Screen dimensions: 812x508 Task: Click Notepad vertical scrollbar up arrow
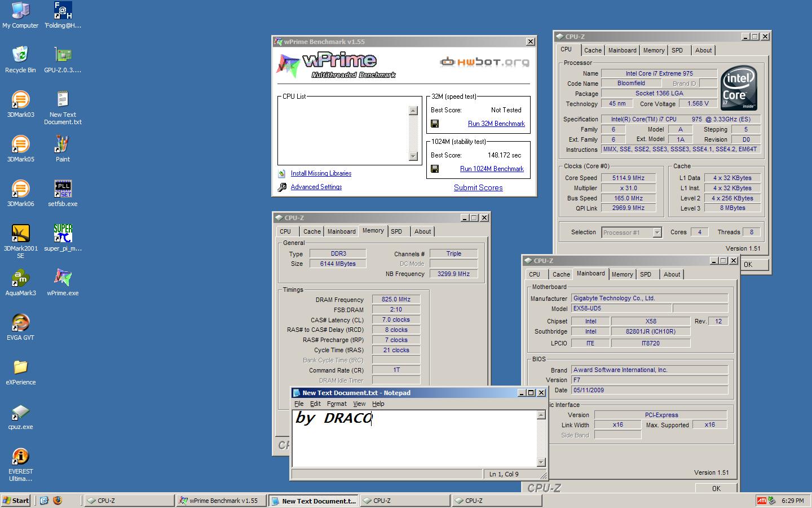coord(541,415)
